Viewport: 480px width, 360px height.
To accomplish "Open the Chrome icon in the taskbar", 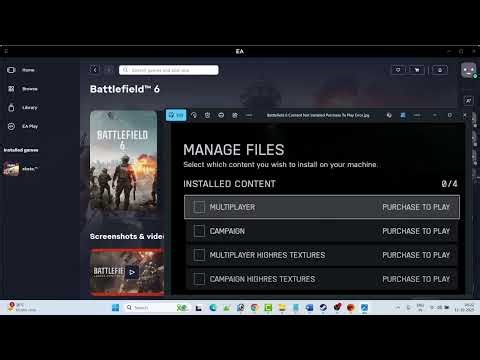I will [254, 308].
